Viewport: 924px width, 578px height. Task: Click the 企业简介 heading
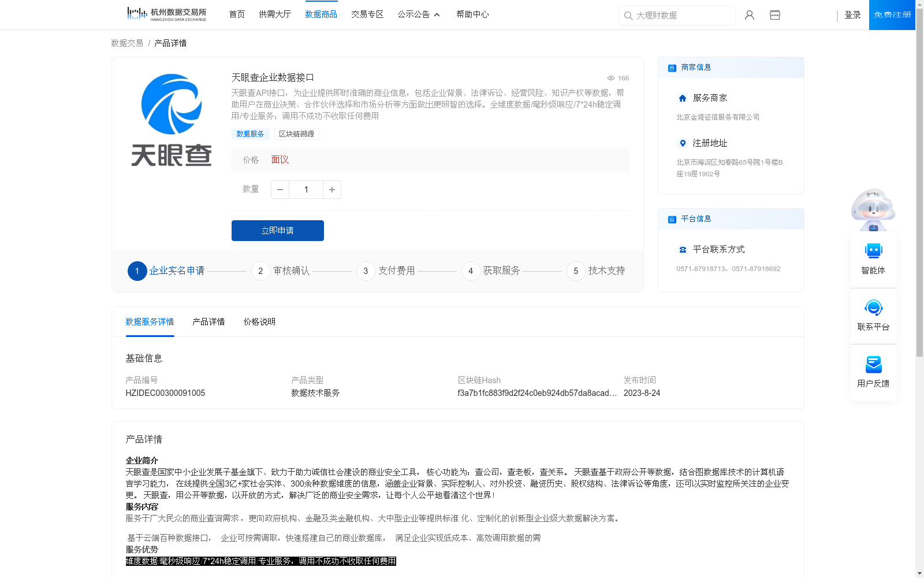point(141,461)
